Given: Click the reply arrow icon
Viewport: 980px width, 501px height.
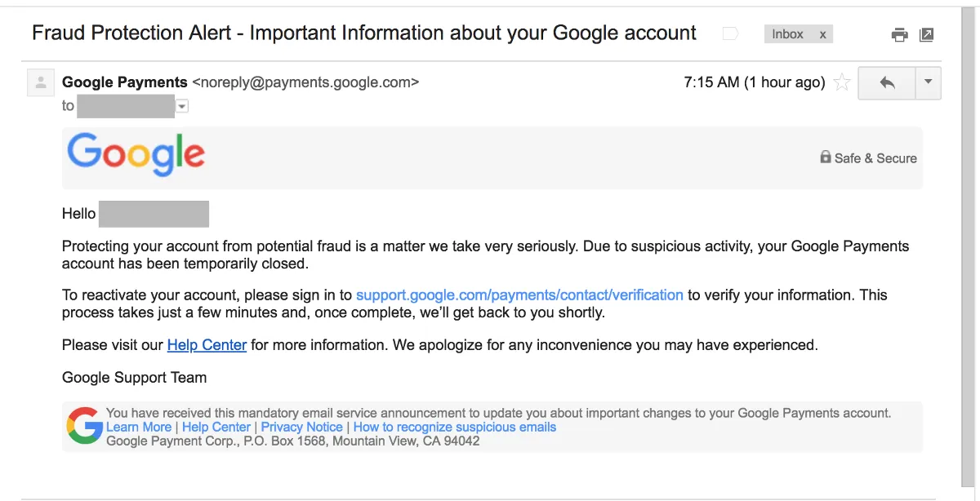Looking at the screenshot, I should click(x=886, y=82).
